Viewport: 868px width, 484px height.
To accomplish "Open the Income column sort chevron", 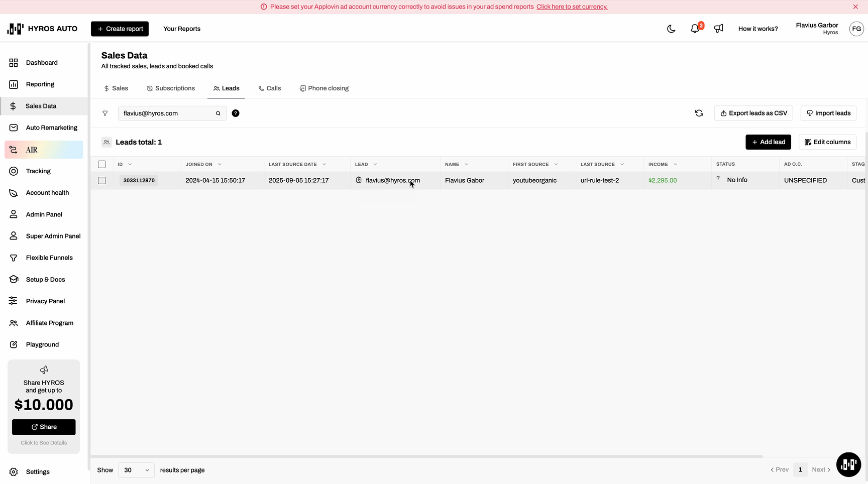I will (675, 164).
